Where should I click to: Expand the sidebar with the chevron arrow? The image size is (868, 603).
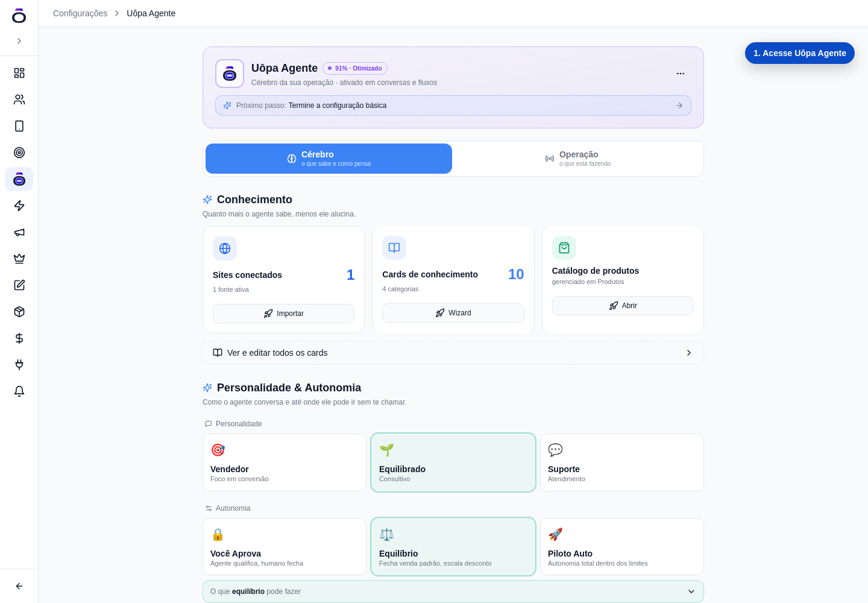click(x=19, y=41)
